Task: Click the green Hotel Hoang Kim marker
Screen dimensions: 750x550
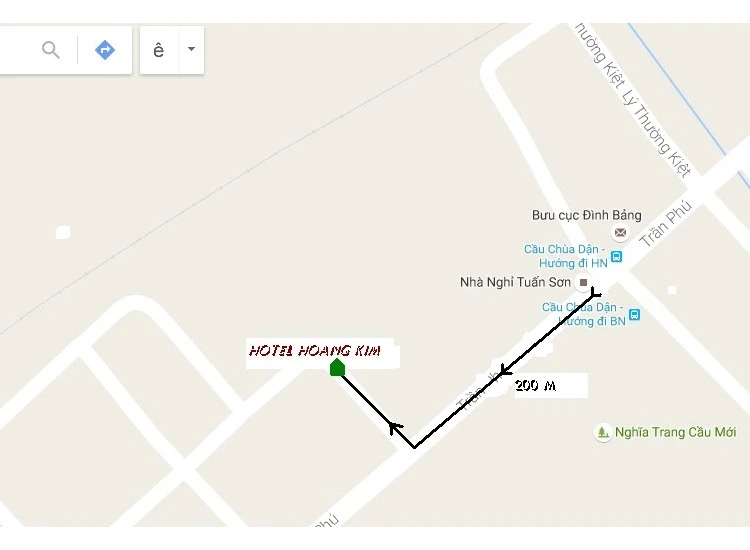Action: tap(337, 367)
